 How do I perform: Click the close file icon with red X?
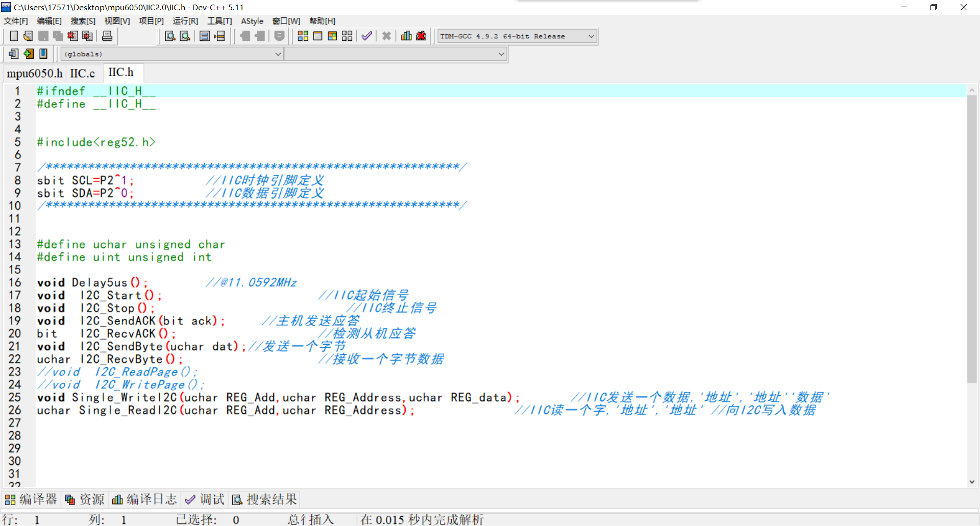tap(73, 36)
